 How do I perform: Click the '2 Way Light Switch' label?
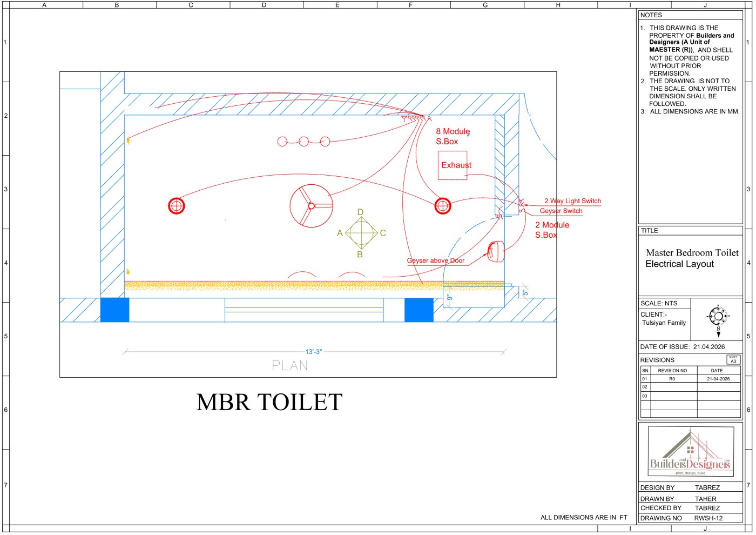572,201
